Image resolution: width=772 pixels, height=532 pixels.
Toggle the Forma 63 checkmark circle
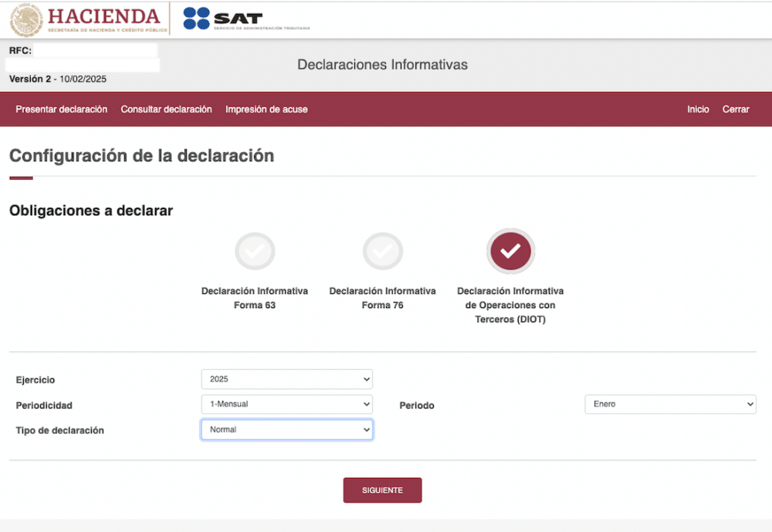tap(255, 251)
